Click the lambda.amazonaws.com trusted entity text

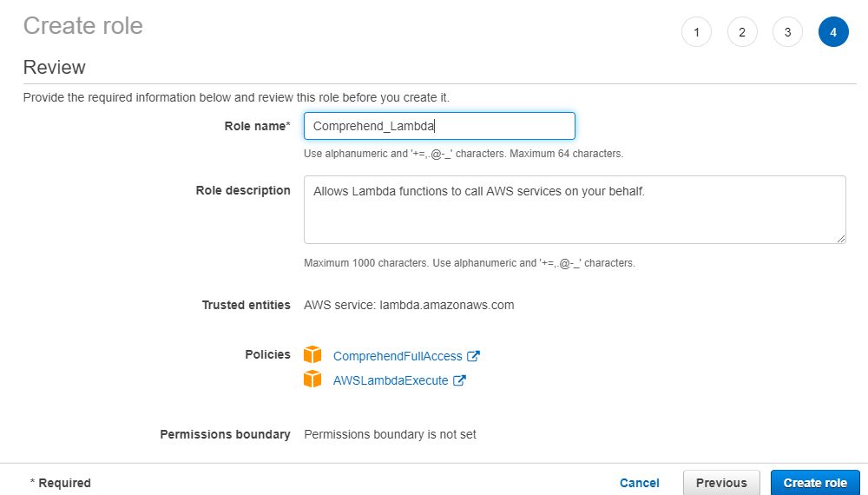(x=447, y=305)
